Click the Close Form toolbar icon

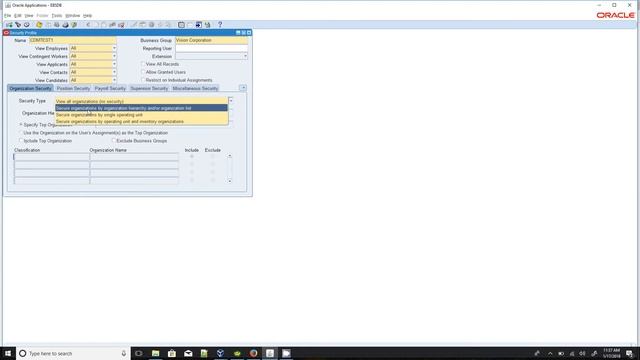(x=74, y=25)
